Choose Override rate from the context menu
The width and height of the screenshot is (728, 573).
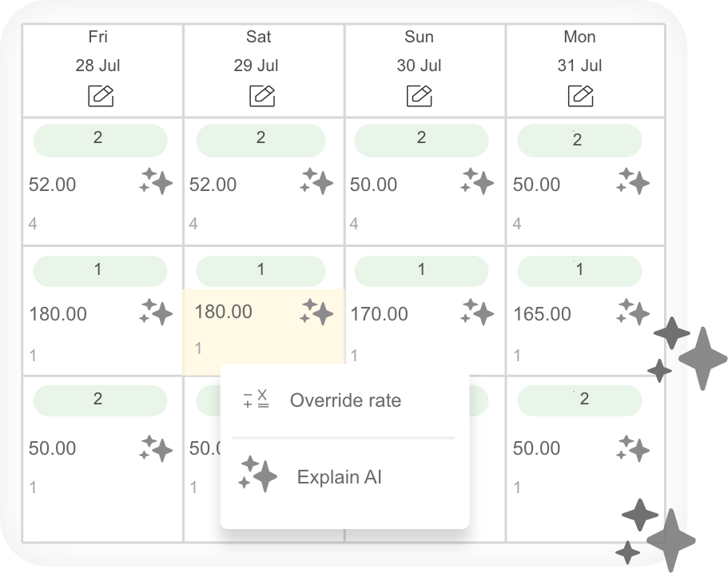click(344, 400)
